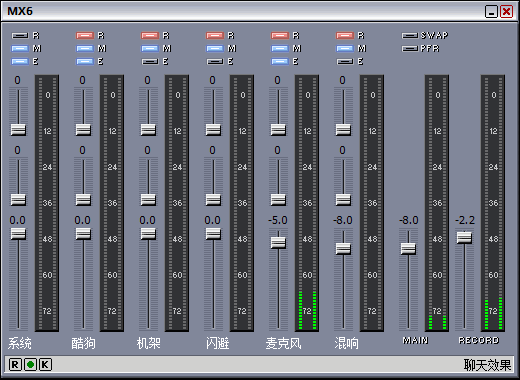Screen dimensions: 520x380
Task: Click the 混响 second send slider handle
Action: pyautogui.click(x=343, y=199)
